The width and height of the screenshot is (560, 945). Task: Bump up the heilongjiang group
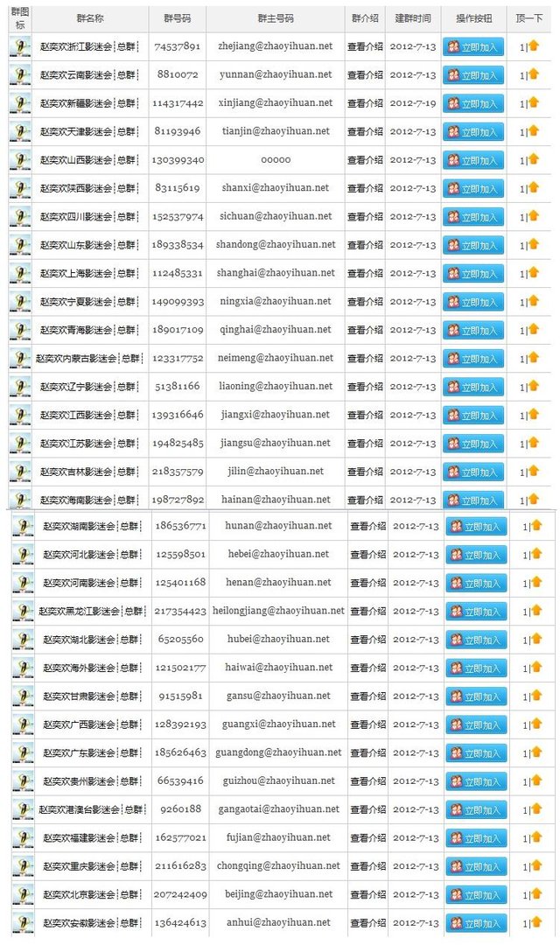point(536,611)
